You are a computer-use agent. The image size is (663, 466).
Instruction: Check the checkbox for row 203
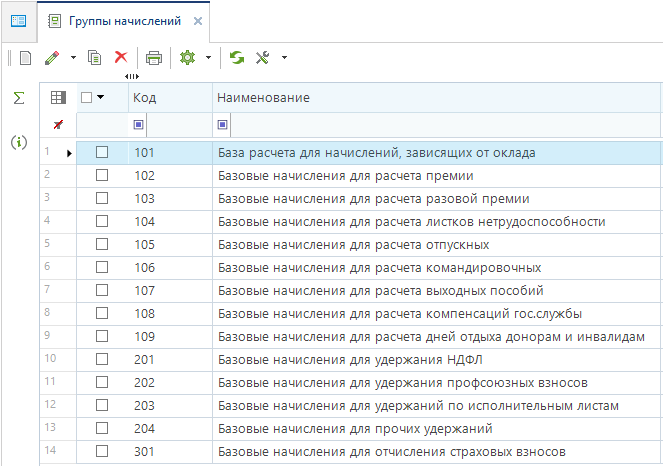tap(102, 405)
